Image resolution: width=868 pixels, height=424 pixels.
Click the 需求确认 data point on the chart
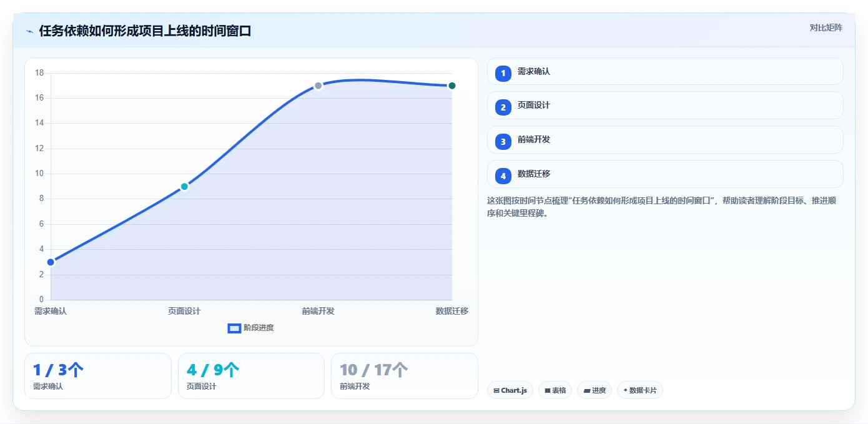coord(51,262)
